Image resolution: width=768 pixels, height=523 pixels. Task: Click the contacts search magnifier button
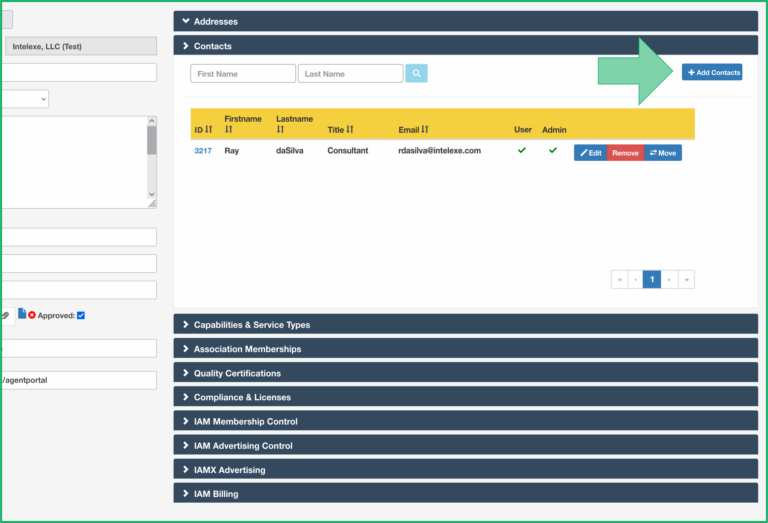click(416, 73)
